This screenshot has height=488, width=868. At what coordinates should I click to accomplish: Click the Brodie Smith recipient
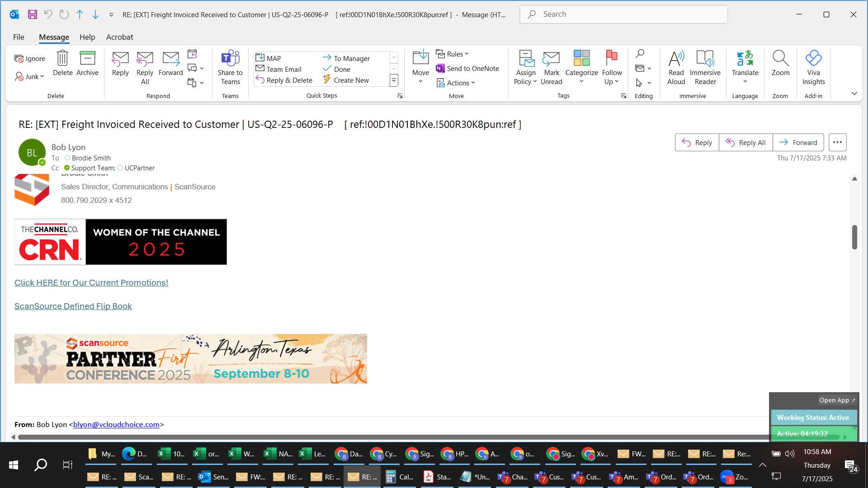[91, 158]
